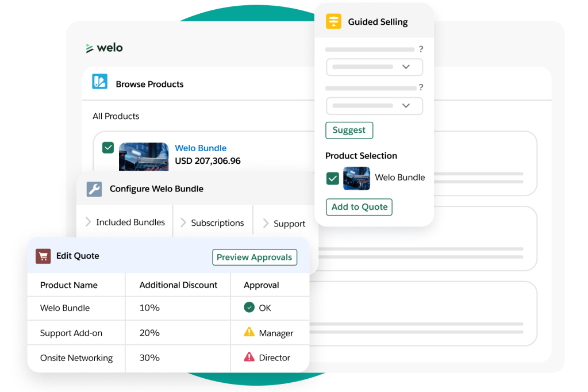
Task: Open the second Guided Selling dropdown
Action: pos(374,106)
